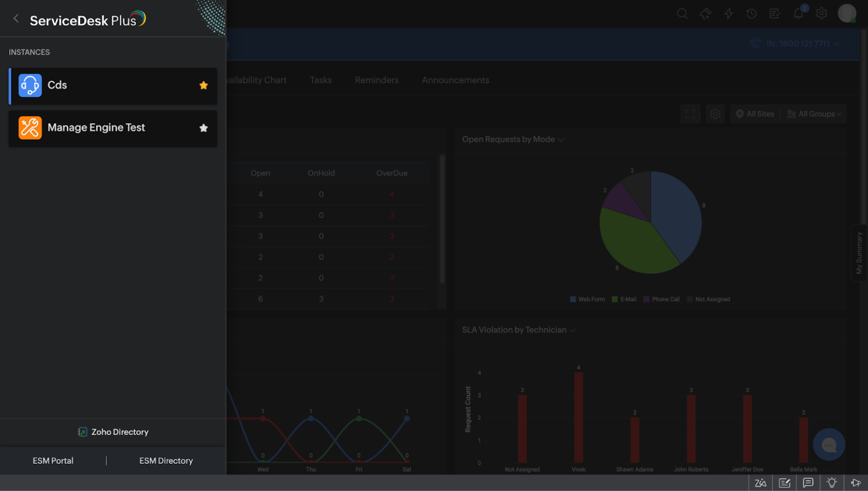Mark Manage Engine Test as favorite
The height and width of the screenshot is (491, 868).
(x=203, y=128)
